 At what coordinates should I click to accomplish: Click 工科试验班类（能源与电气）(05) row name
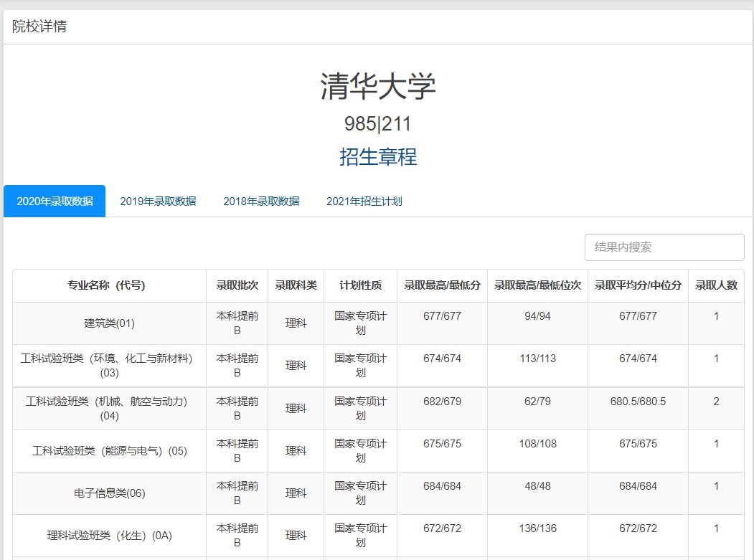109,451
